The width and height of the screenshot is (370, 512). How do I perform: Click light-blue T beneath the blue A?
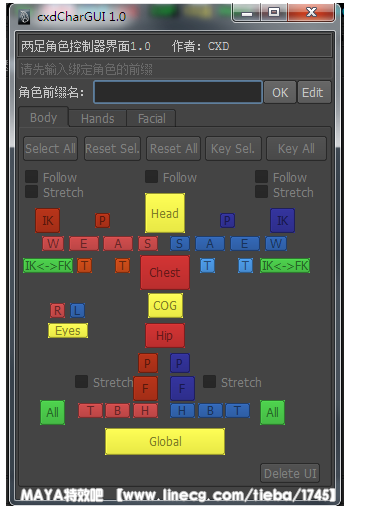tap(207, 265)
